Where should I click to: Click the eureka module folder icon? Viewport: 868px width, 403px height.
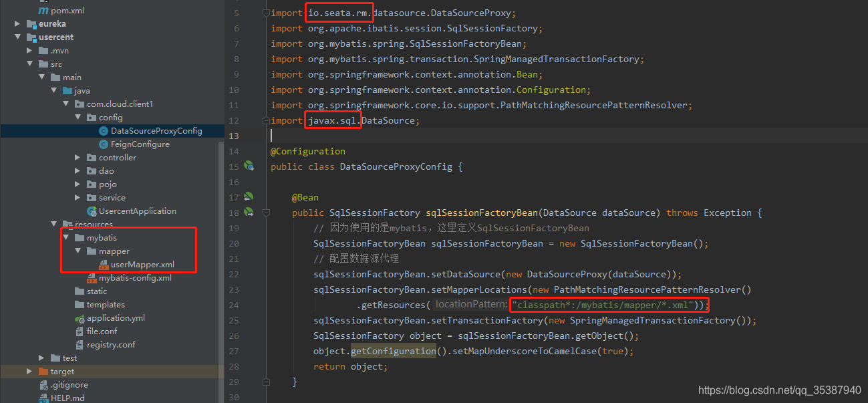click(31, 24)
